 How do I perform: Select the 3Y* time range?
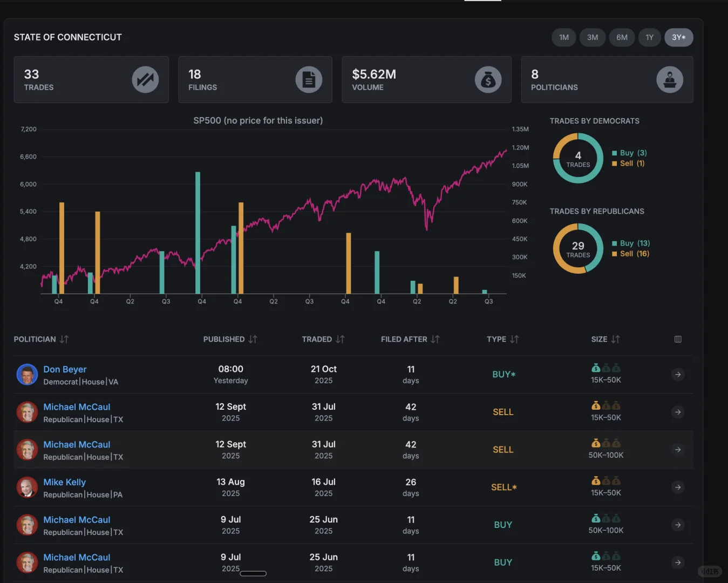679,37
